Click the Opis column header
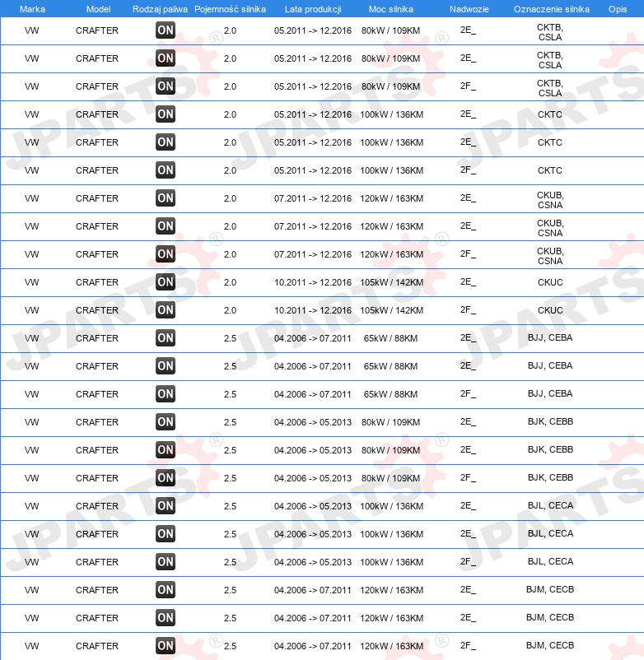Image resolution: width=644 pixels, height=660 pixels. pos(618,9)
